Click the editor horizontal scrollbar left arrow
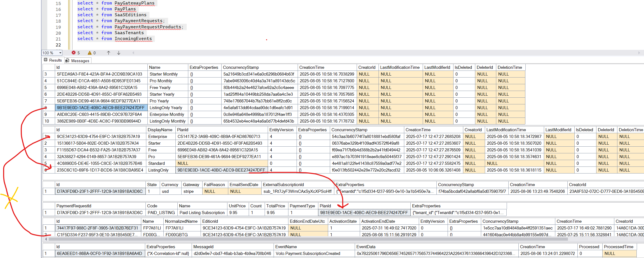This screenshot has height=258, width=644. [133, 53]
